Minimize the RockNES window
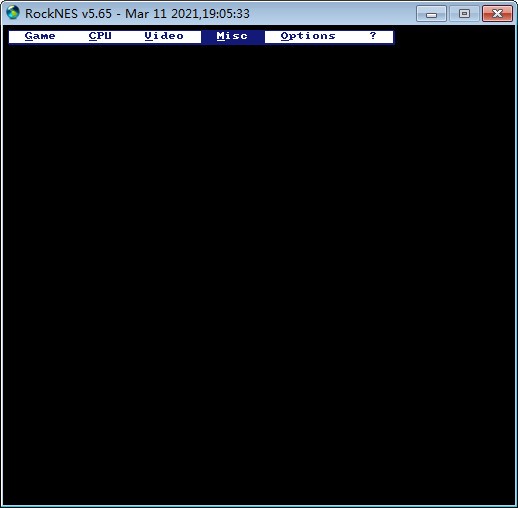This screenshot has height=508, width=518. (431, 14)
